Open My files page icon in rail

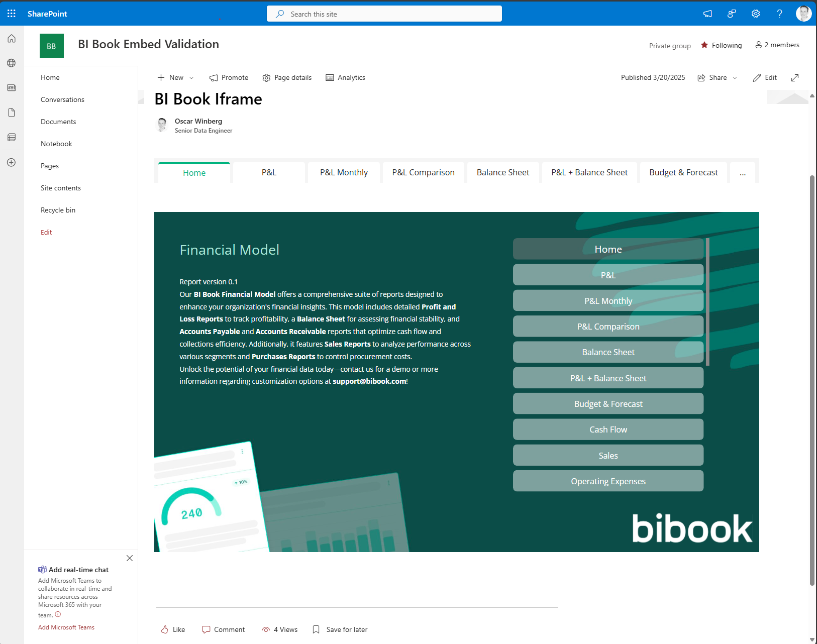(x=12, y=113)
